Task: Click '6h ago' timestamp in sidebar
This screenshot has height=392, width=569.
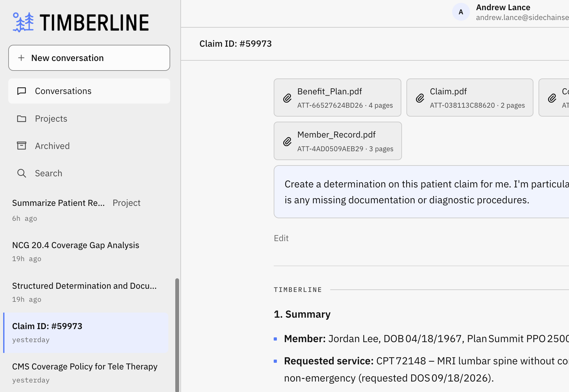Action: [x=25, y=219]
